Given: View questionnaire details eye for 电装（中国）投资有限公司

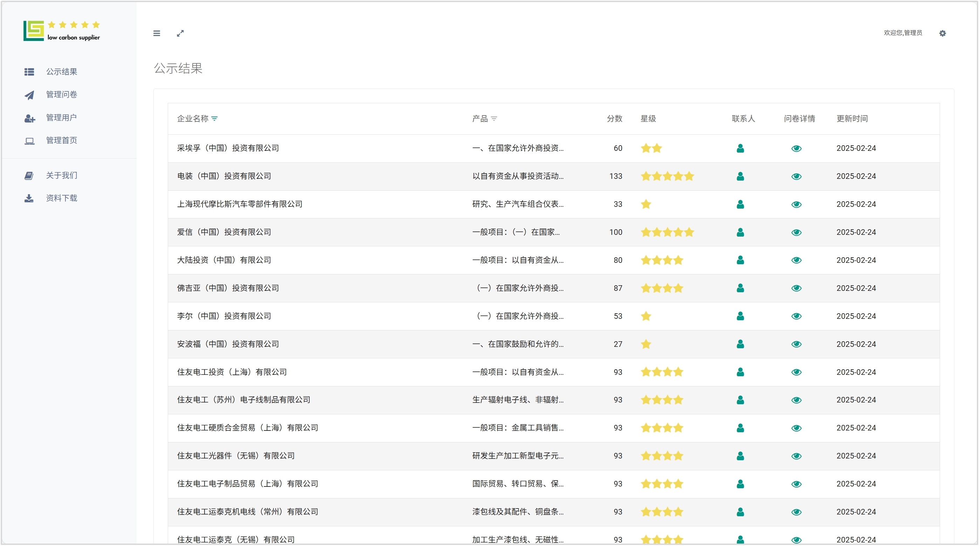Looking at the screenshot, I should click(x=796, y=176).
